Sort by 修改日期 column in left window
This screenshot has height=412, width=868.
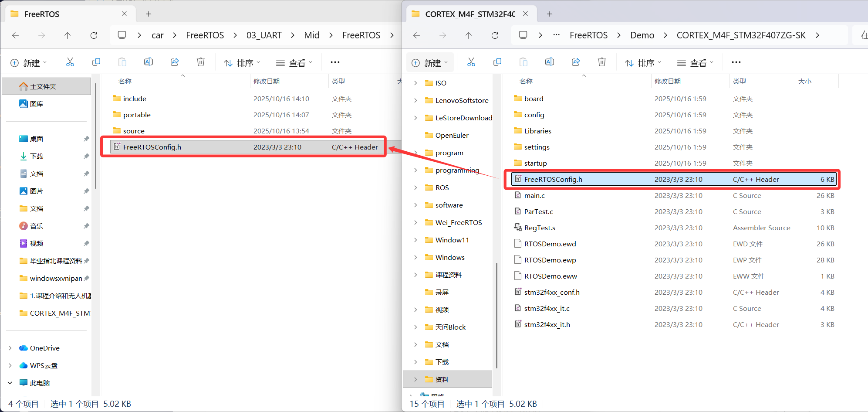tap(267, 81)
